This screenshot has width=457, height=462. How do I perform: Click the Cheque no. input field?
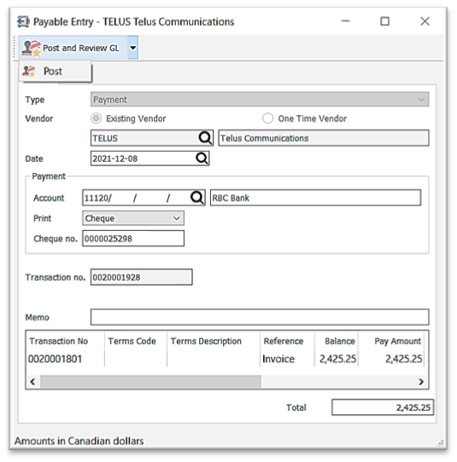tap(133, 238)
